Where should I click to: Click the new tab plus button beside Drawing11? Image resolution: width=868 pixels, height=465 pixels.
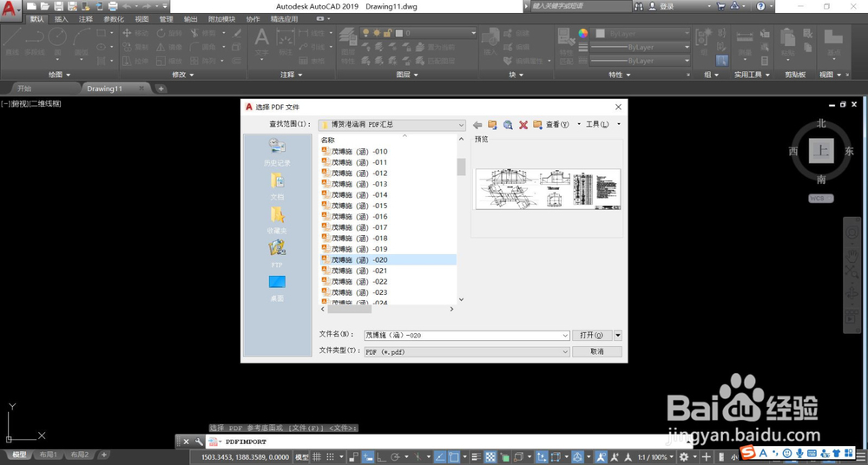[x=161, y=88]
